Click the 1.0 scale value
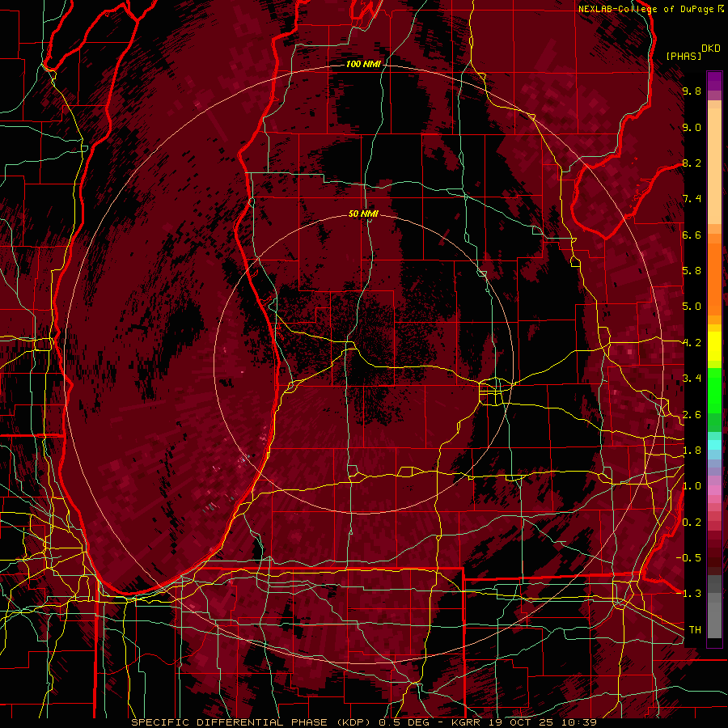 click(x=692, y=486)
